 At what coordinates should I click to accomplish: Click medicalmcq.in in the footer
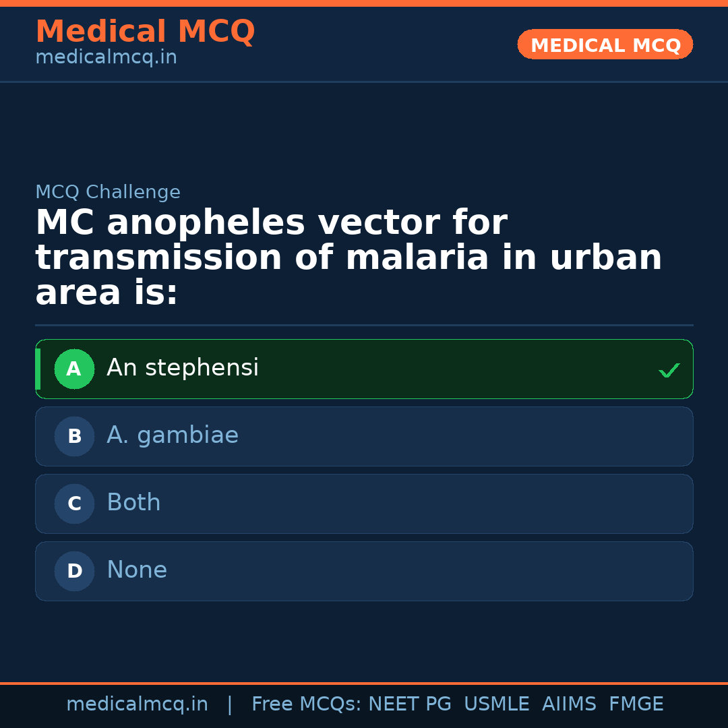click(138, 703)
